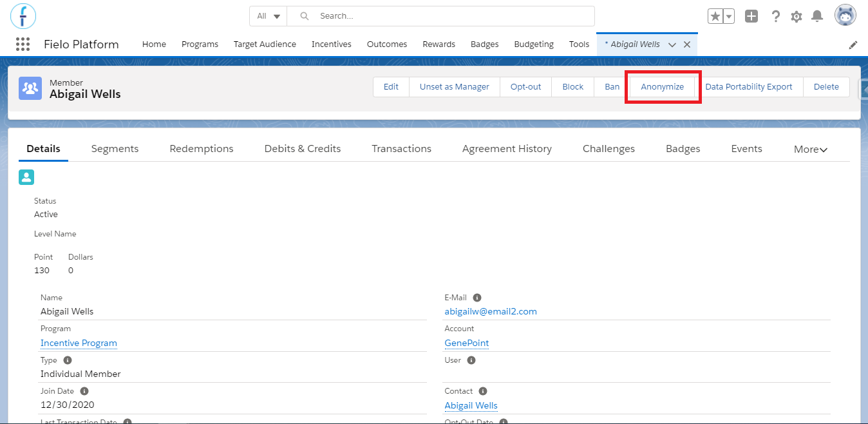Click the Data Portability Export button
Screen dimensions: 868x424
[x=749, y=87]
